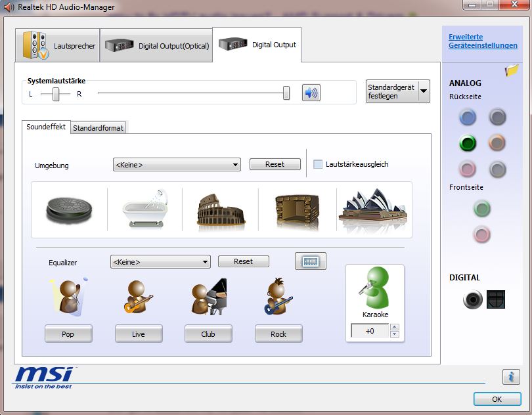Click the Karaoke +0 value field
This screenshot has height=415, width=532.
point(370,331)
